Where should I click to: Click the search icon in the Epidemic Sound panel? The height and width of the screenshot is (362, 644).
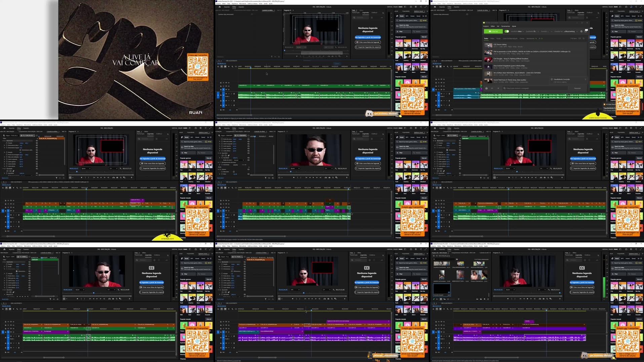pos(397,20)
